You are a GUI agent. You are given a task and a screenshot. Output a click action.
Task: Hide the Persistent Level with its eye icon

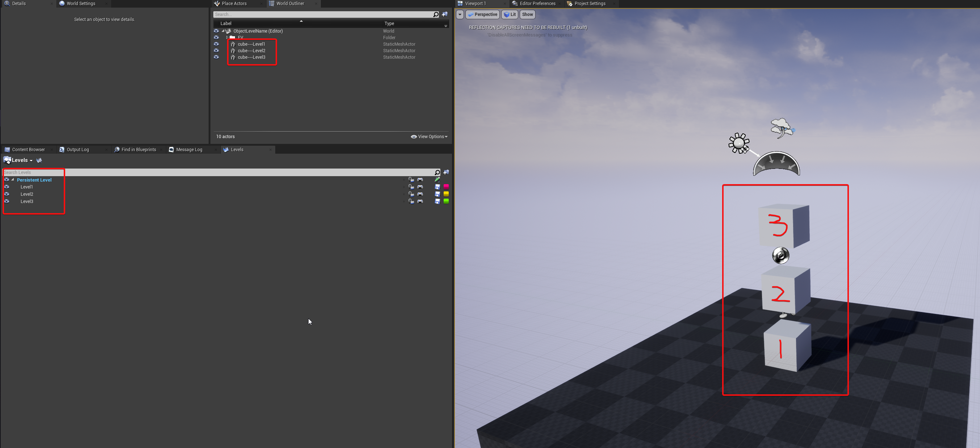coord(7,180)
